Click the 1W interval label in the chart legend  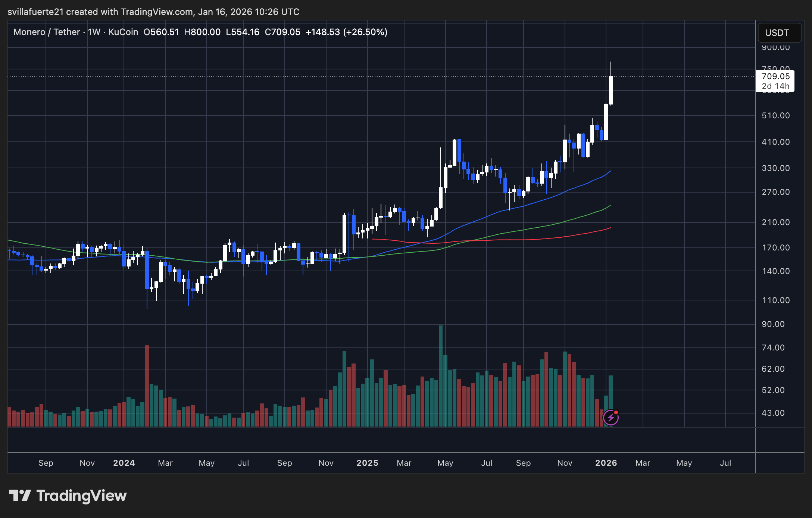(x=94, y=32)
